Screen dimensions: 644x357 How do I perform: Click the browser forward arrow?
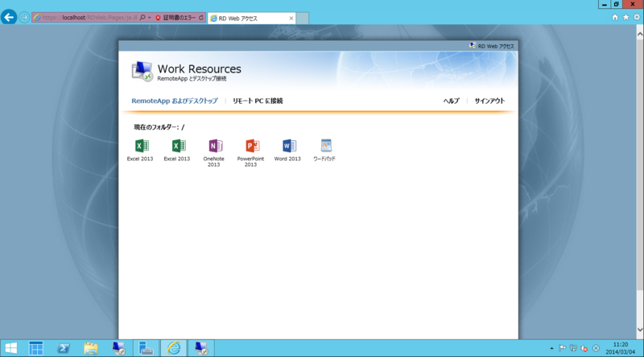(24, 18)
